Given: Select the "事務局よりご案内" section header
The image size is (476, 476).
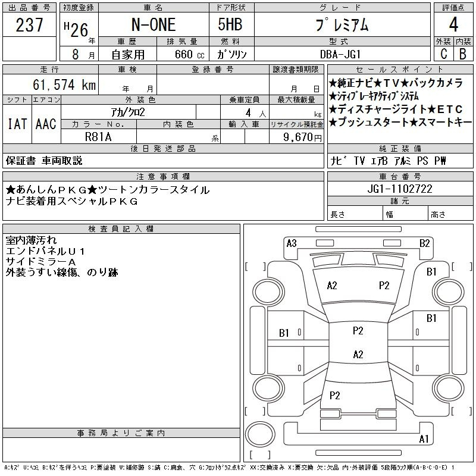Looking at the screenshot, I should (x=121, y=433).
